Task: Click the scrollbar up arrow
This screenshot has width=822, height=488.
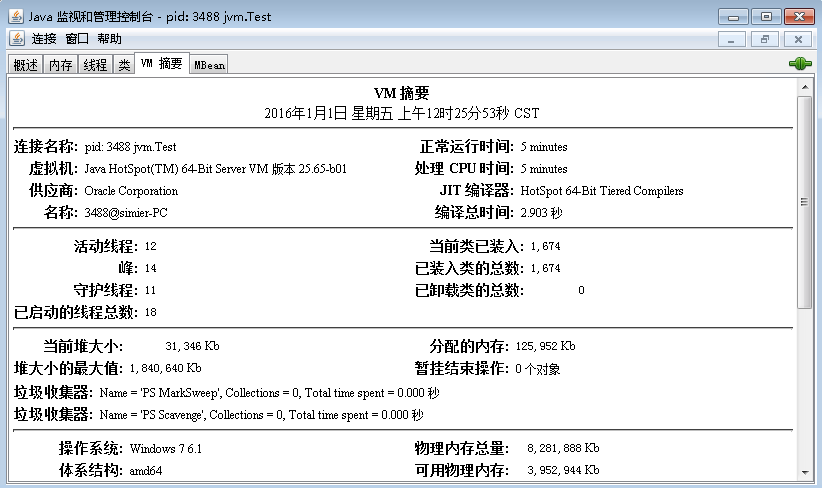Action: click(x=805, y=86)
